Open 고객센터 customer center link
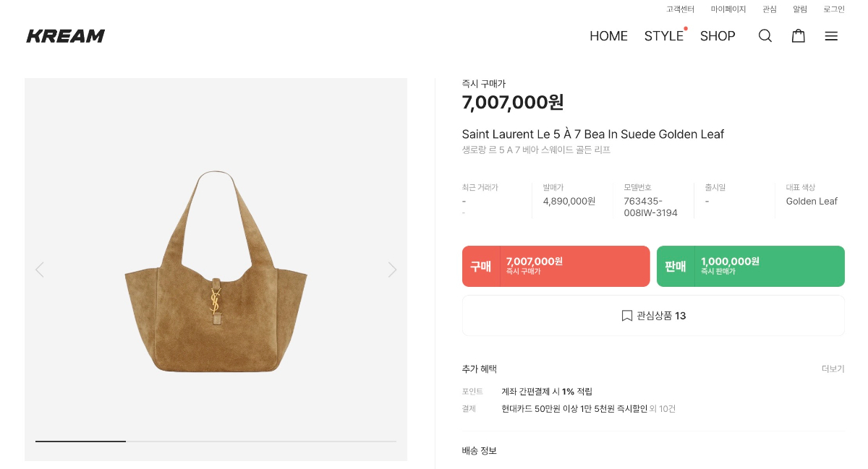The image size is (868, 469). [680, 9]
